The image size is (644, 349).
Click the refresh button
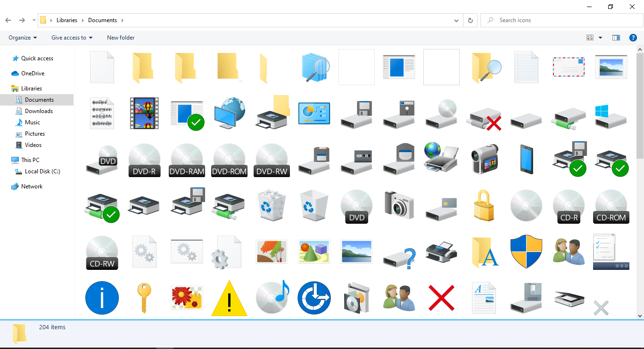(470, 20)
